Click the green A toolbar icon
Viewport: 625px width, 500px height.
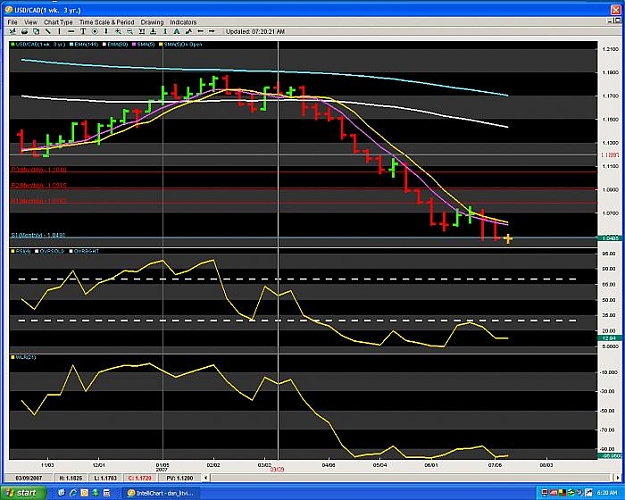click(177, 31)
